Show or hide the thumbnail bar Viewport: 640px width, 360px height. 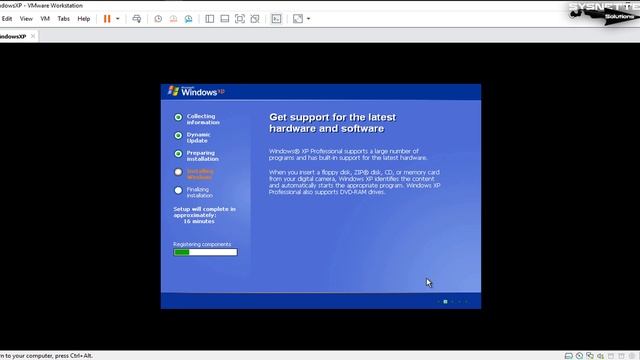click(x=224, y=19)
